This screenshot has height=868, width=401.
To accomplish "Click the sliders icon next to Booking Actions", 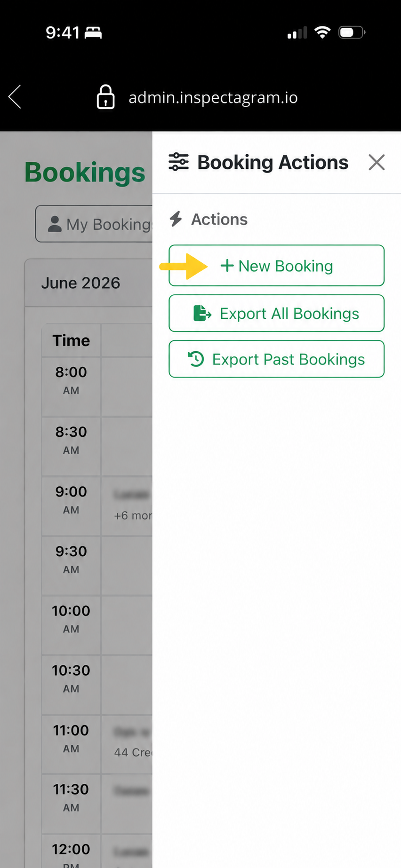I will (178, 162).
